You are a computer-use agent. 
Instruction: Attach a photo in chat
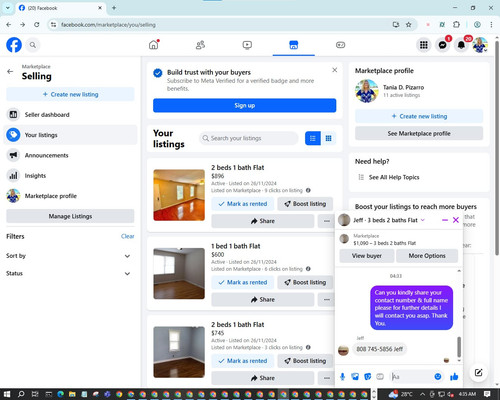pyautogui.click(x=355, y=377)
